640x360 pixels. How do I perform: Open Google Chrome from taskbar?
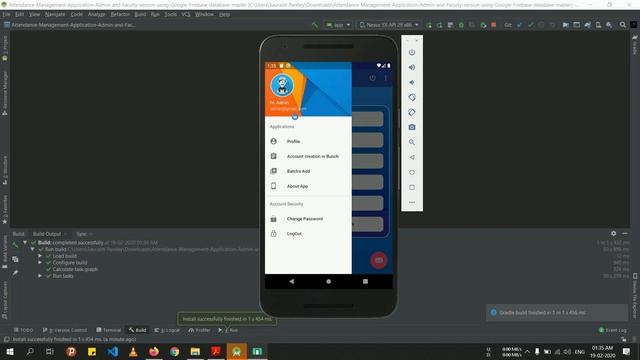click(174, 351)
